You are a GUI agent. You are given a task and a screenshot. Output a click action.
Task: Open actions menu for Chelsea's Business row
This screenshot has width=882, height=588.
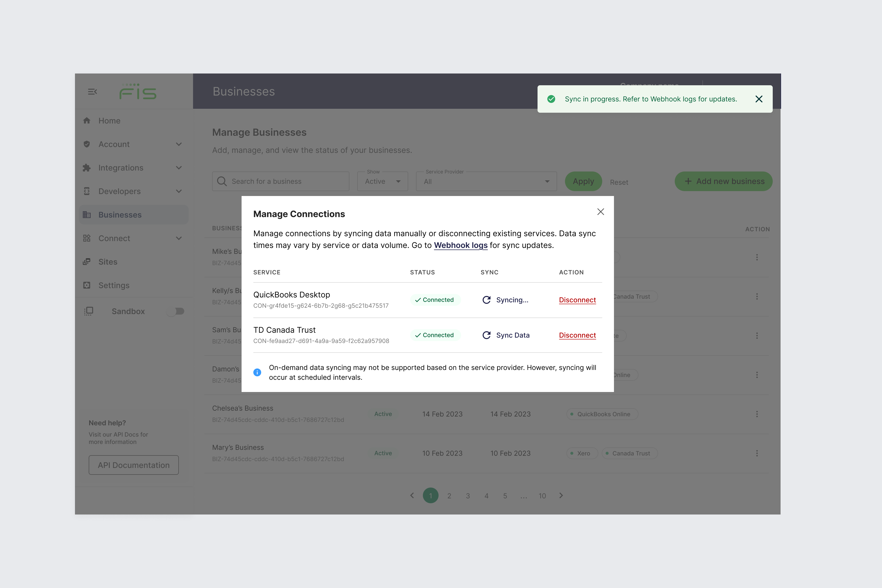757,414
